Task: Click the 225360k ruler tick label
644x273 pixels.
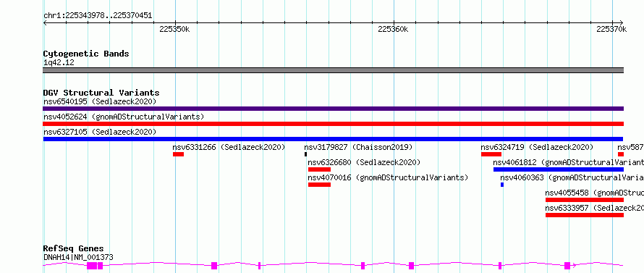Action: 393,29
